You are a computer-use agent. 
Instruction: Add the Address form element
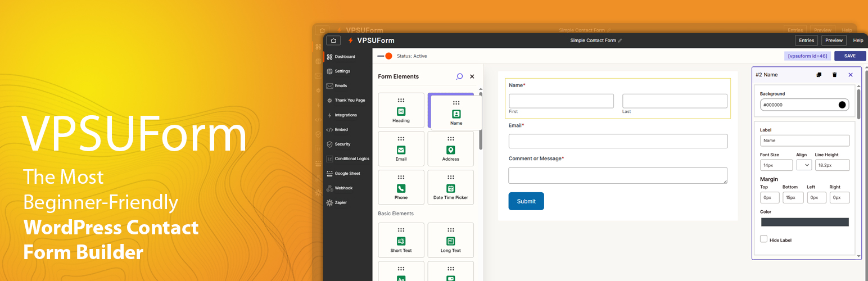point(450,149)
